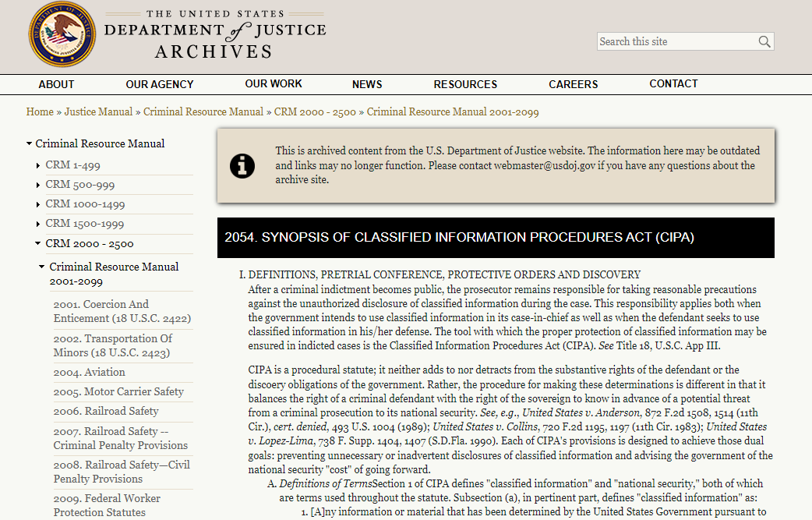812x520 pixels.
Task: Open 2006. Railroad Safety link
Action: (106, 411)
